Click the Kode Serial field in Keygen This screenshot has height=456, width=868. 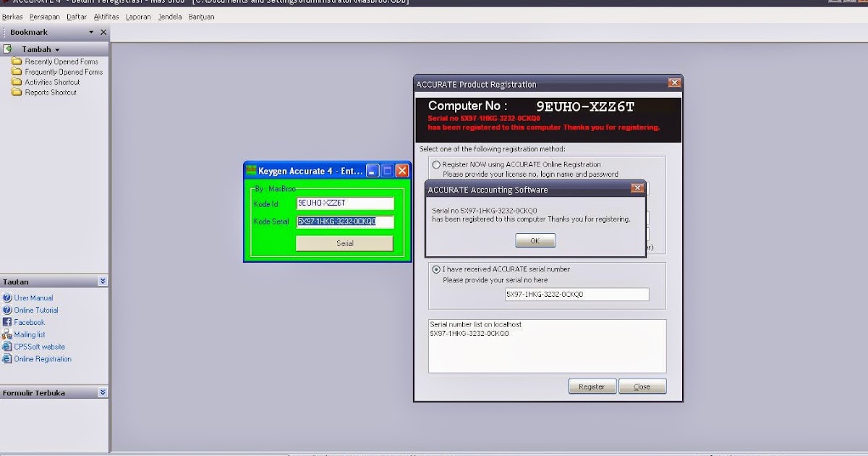(345, 221)
